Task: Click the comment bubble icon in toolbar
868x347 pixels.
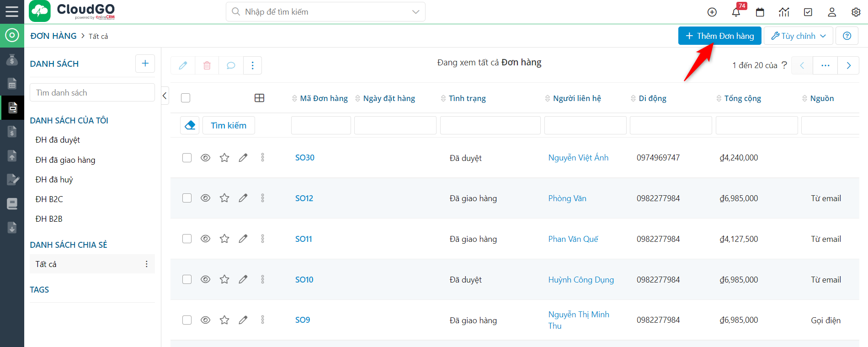Action: click(x=231, y=65)
